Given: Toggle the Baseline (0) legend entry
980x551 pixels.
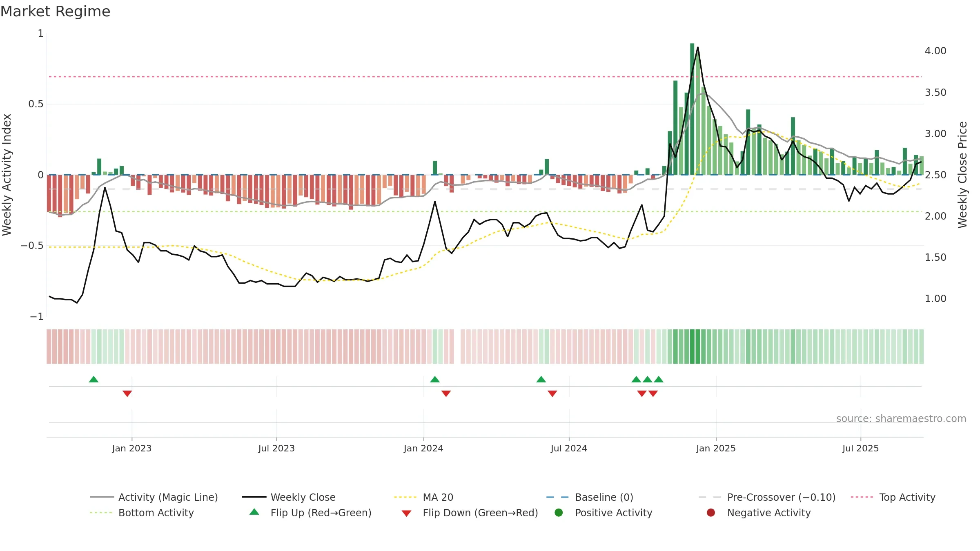Looking at the screenshot, I should [x=590, y=497].
